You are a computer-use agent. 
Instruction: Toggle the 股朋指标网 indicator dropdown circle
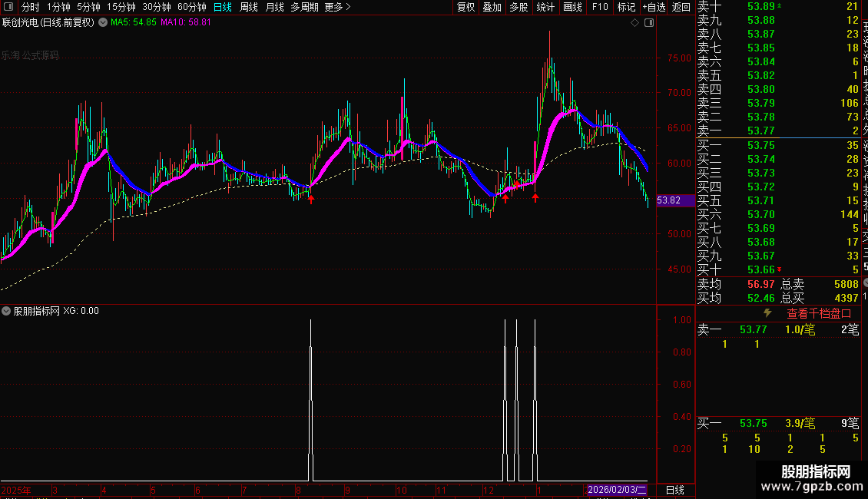coord(6,311)
